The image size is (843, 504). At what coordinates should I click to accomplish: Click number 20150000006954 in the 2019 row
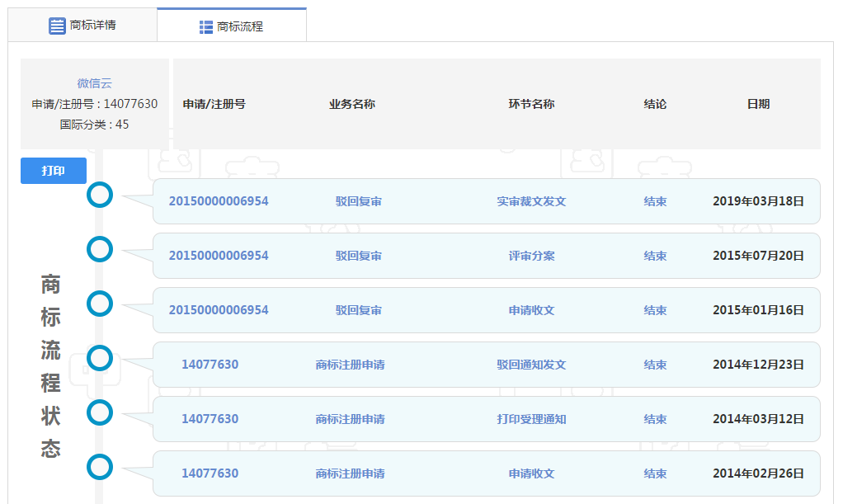click(219, 201)
